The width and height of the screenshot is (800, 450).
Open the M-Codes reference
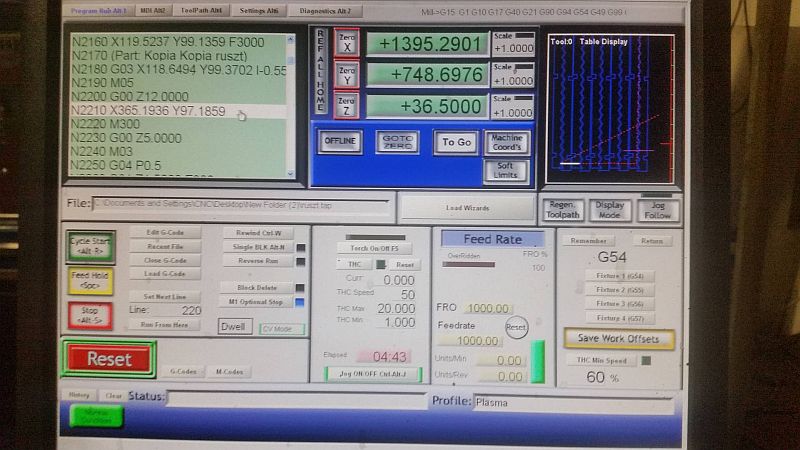(229, 371)
